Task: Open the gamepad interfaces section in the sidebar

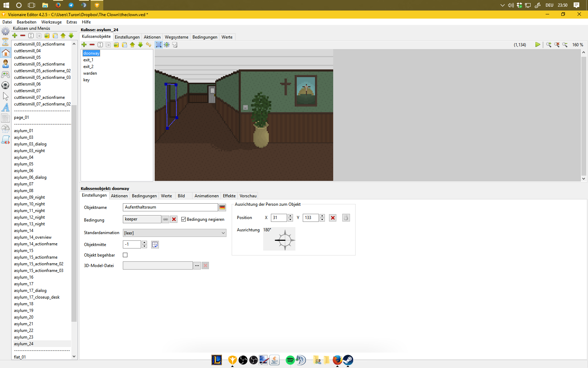Action: click(5, 75)
